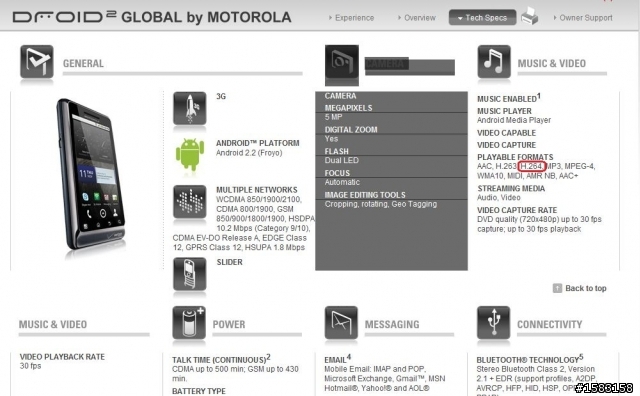Click the IMAGE EDITING TOOLS label
This screenshot has height=396, width=640.
365,195
